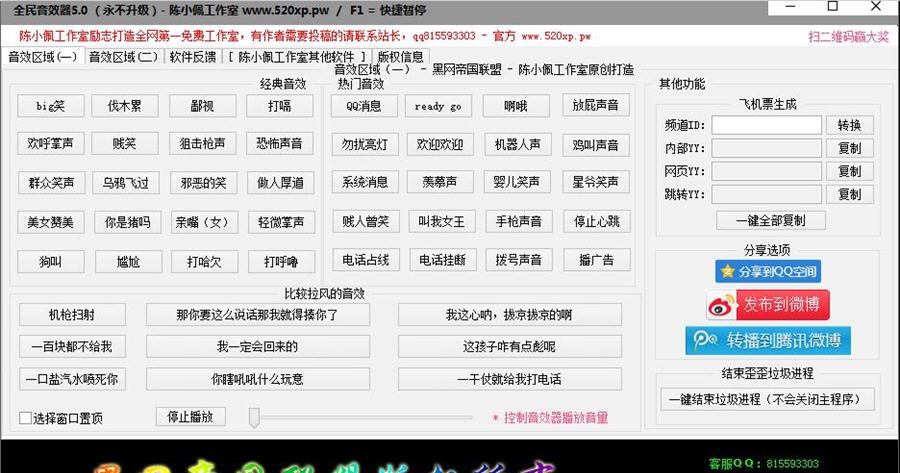
Task: Click the 电话挂断 button
Action: click(443, 260)
